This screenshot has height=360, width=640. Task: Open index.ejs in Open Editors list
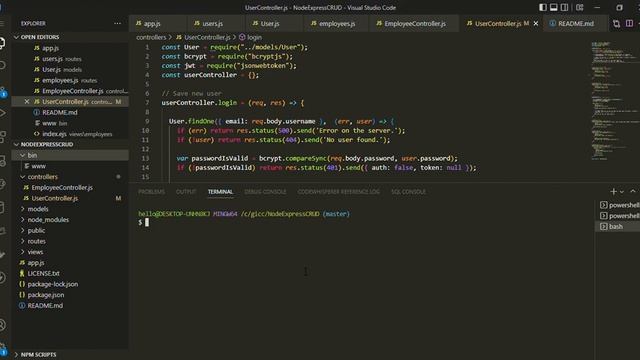70,134
